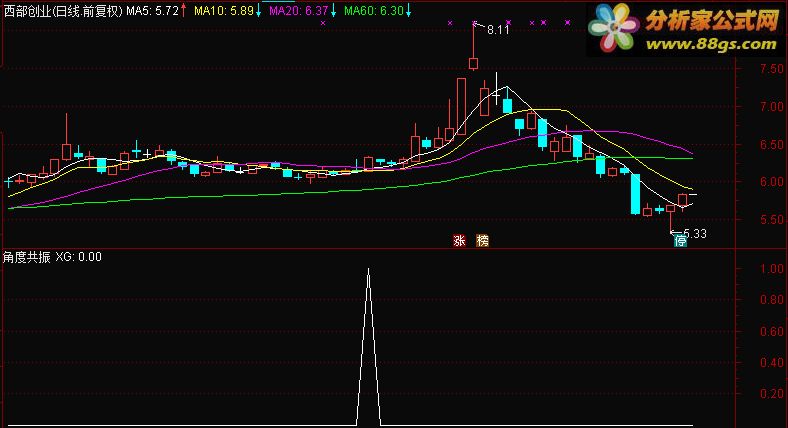Click the 0.60 indicator axis label
This screenshot has width=788, height=428.
(x=772, y=332)
